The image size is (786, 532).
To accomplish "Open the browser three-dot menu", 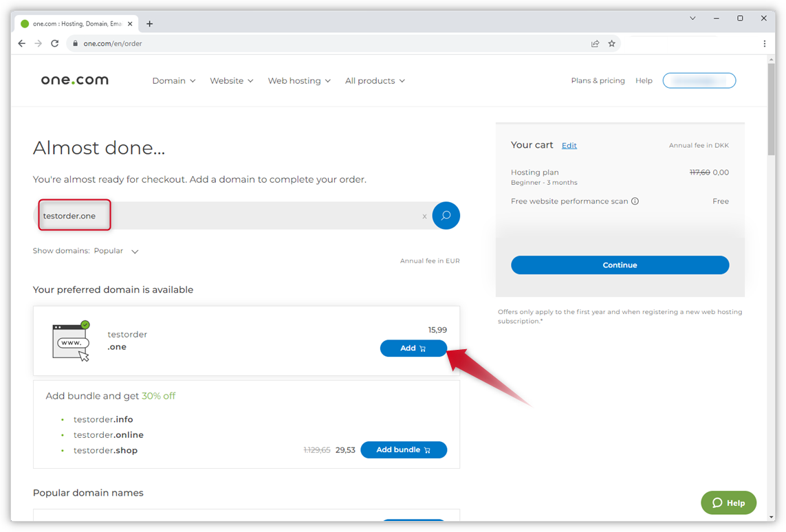I will [x=764, y=43].
